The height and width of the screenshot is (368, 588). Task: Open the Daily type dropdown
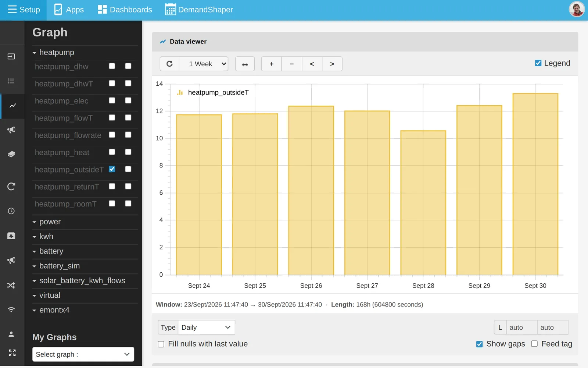[206, 328]
